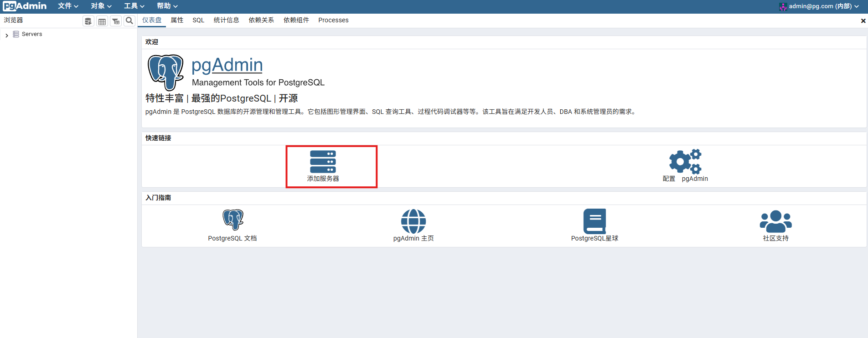The height and width of the screenshot is (338, 868).
Task: Click the search objects magnifier icon
Action: coord(129,20)
